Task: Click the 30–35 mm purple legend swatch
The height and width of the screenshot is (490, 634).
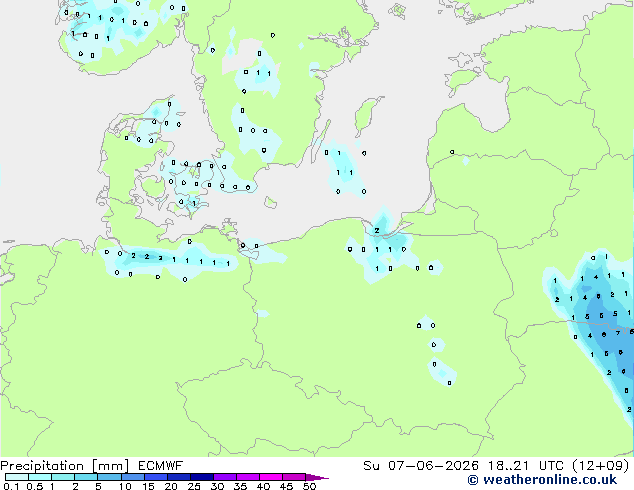Action: (x=225, y=477)
